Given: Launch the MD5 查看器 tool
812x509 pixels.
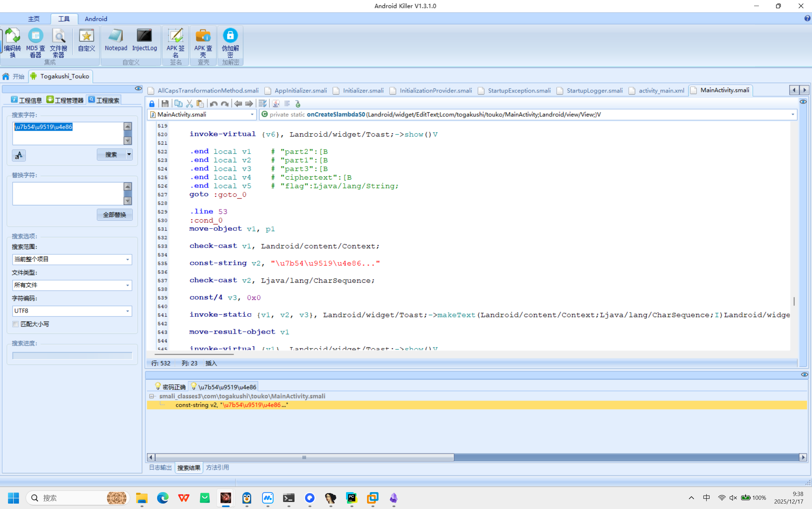Looking at the screenshot, I should 35,43.
